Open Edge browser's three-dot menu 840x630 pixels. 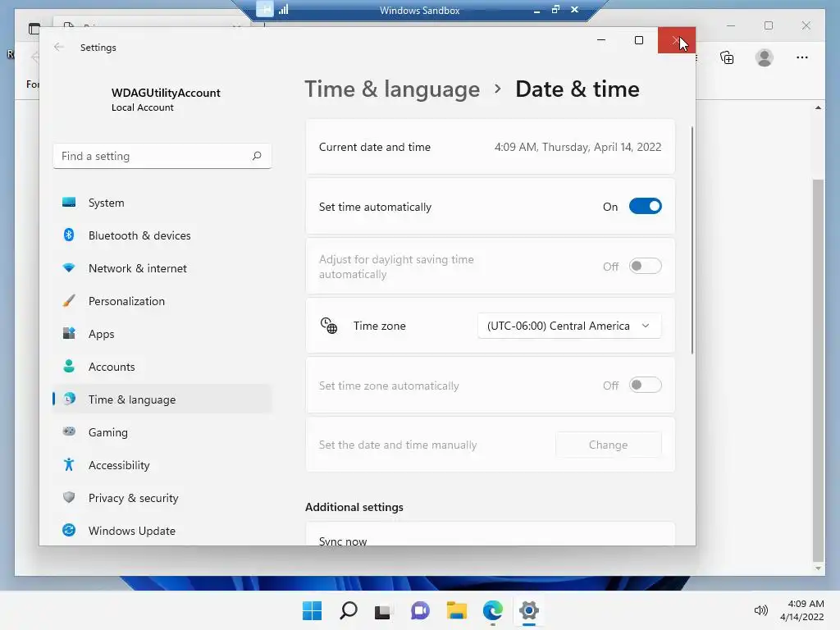[802, 57]
